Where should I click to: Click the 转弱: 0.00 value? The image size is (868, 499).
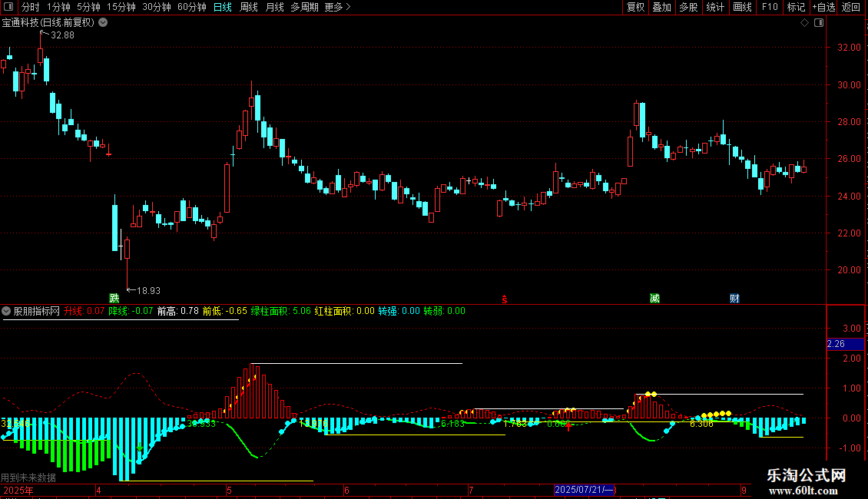click(x=445, y=311)
